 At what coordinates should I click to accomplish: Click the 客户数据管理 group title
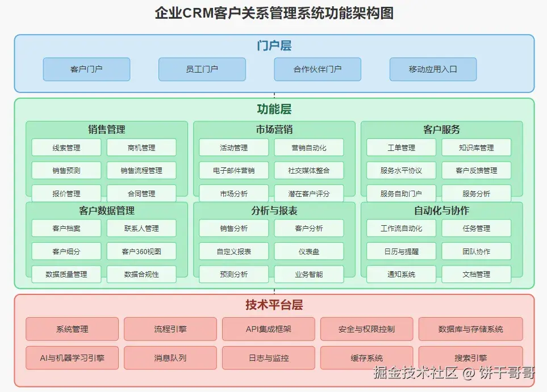107,210
